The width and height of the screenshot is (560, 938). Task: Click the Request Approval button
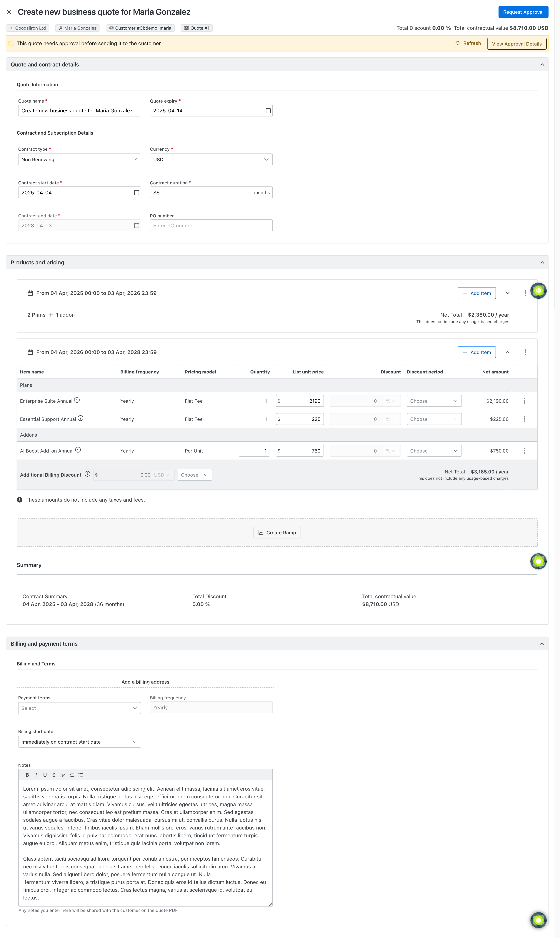523,12
